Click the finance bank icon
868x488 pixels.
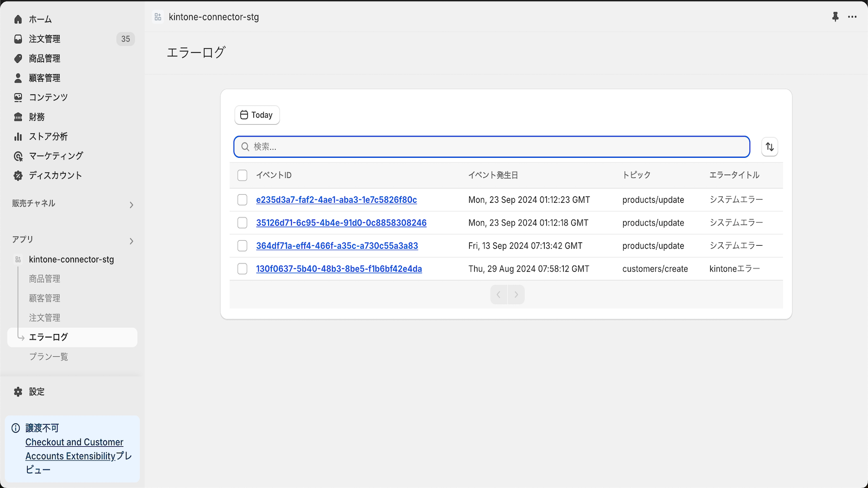point(18,117)
